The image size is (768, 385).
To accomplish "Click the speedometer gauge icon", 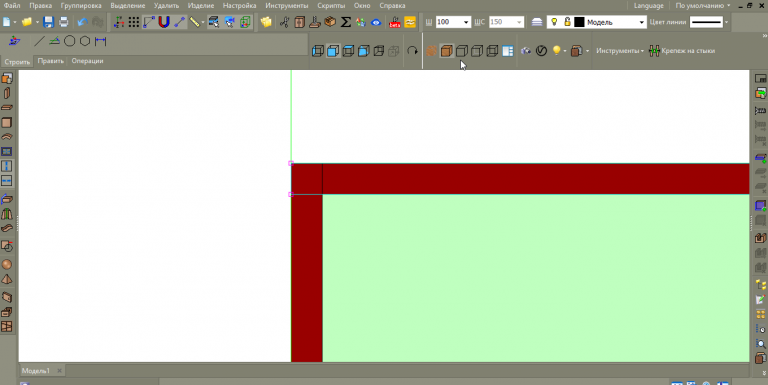I will [x=541, y=51].
